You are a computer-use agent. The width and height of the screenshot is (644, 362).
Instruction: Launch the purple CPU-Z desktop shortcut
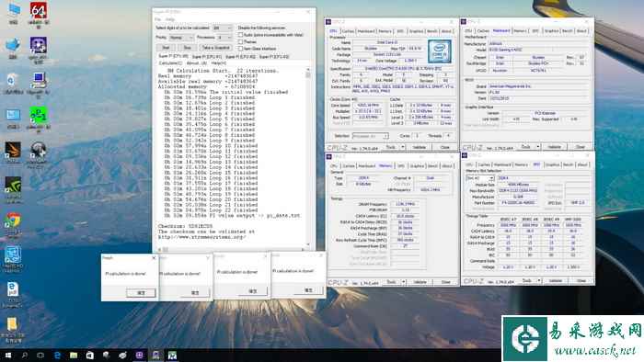(x=39, y=46)
